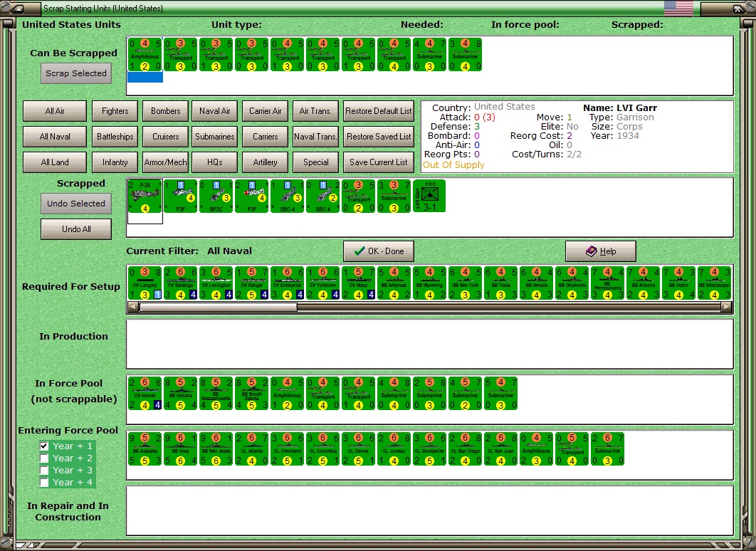Click the Undo Selected button
This screenshot has height=551, width=756.
76,204
